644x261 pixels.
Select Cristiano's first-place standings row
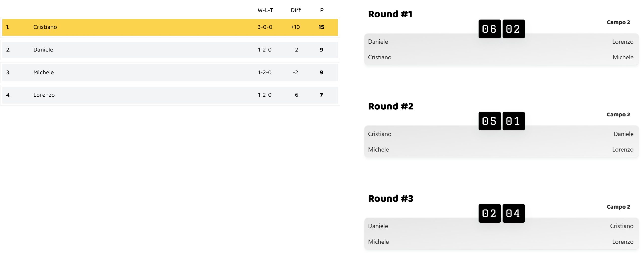(x=170, y=27)
